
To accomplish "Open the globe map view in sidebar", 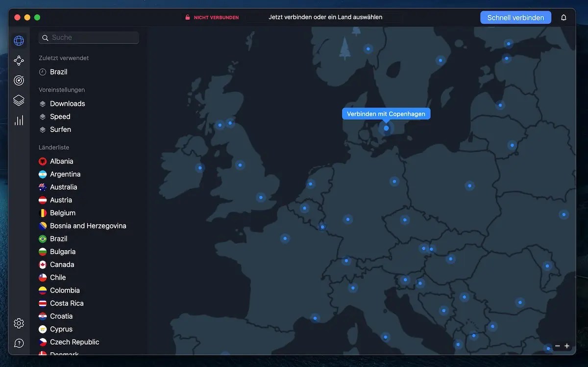I will click(x=19, y=41).
